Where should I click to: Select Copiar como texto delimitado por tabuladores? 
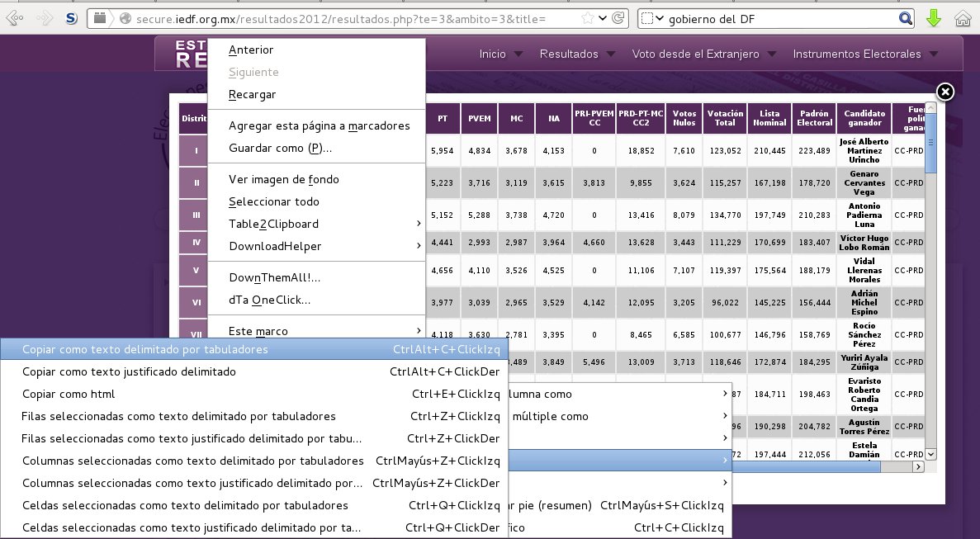tap(145, 350)
